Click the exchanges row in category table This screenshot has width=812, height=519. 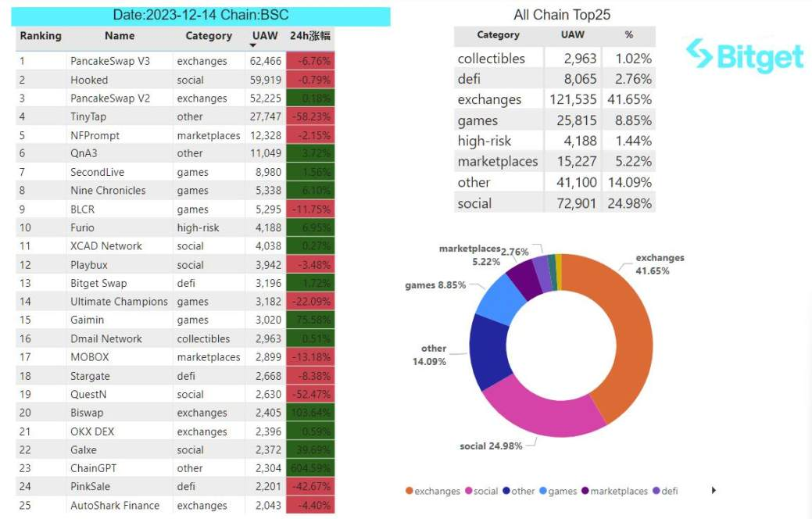click(x=555, y=99)
